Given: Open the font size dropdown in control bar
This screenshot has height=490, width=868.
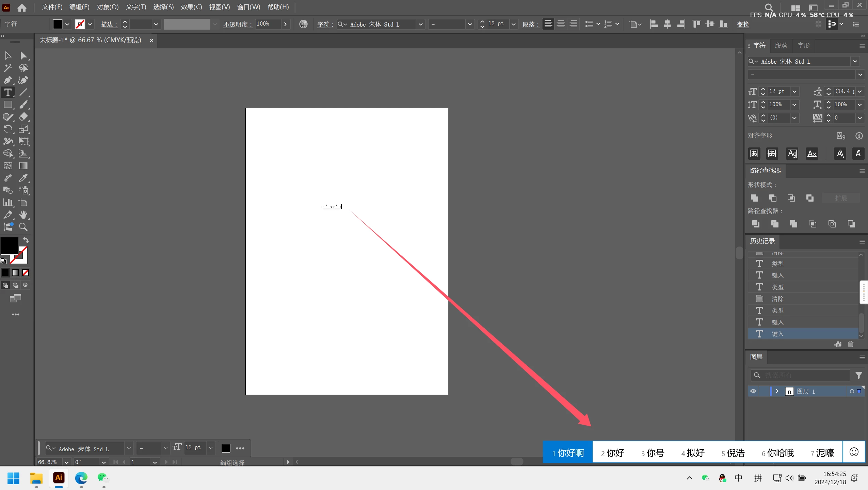Looking at the screenshot, I should [x=513, y=24].
